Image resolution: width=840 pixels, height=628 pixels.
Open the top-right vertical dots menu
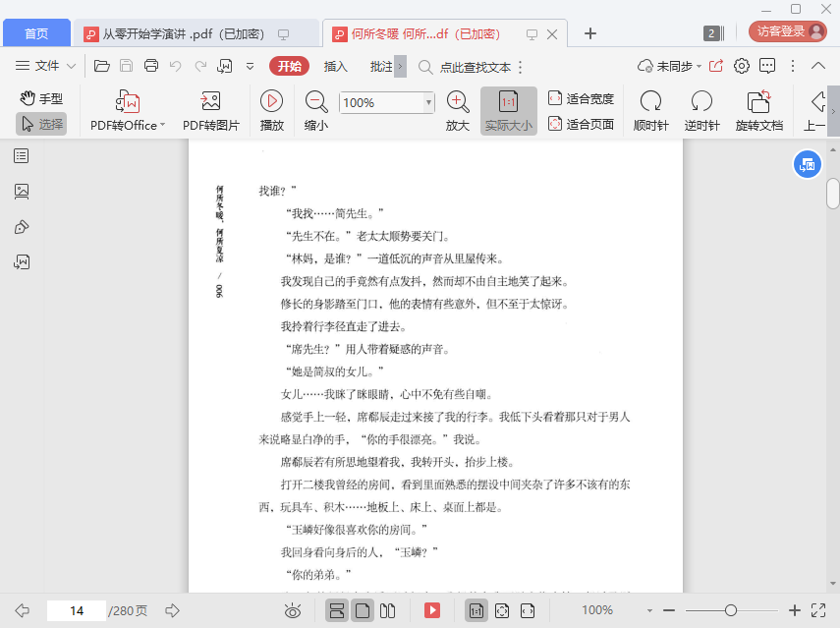point(793,66)
